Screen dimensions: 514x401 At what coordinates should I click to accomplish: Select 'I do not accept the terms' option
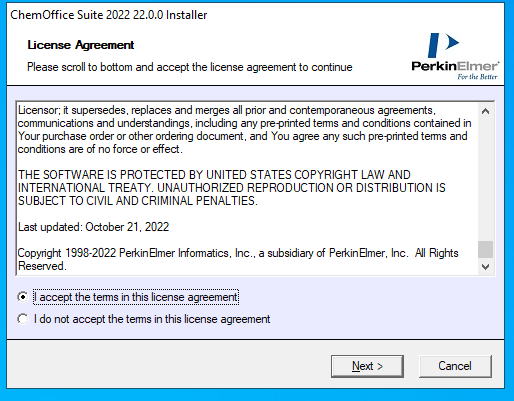23,319
